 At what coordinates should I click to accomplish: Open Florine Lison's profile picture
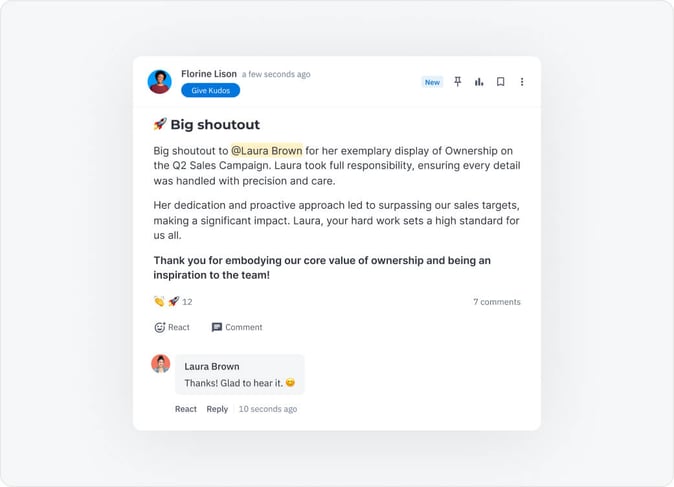click(x=159, y=82)
